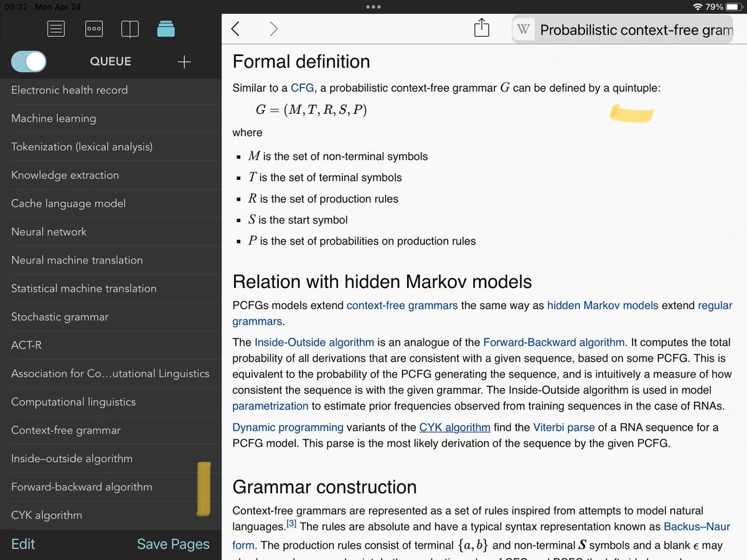This screenshot has width=747, height=560.
Task: Open Knowledge extraction queue entry
Action: [111, 175]
